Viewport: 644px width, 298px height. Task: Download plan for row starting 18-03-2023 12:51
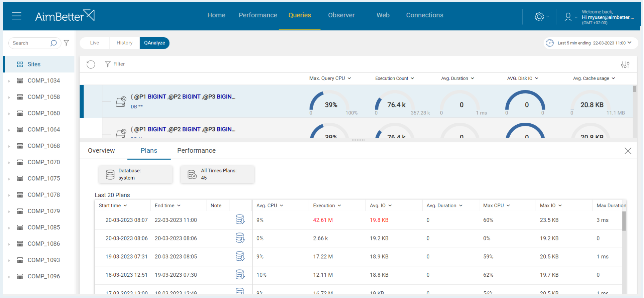[240, 274]
